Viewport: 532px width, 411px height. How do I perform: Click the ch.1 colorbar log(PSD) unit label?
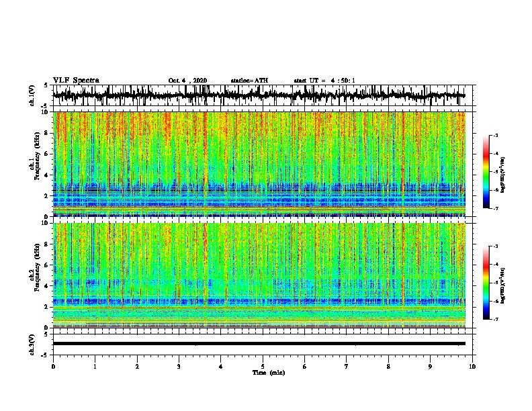pos(503,175)
